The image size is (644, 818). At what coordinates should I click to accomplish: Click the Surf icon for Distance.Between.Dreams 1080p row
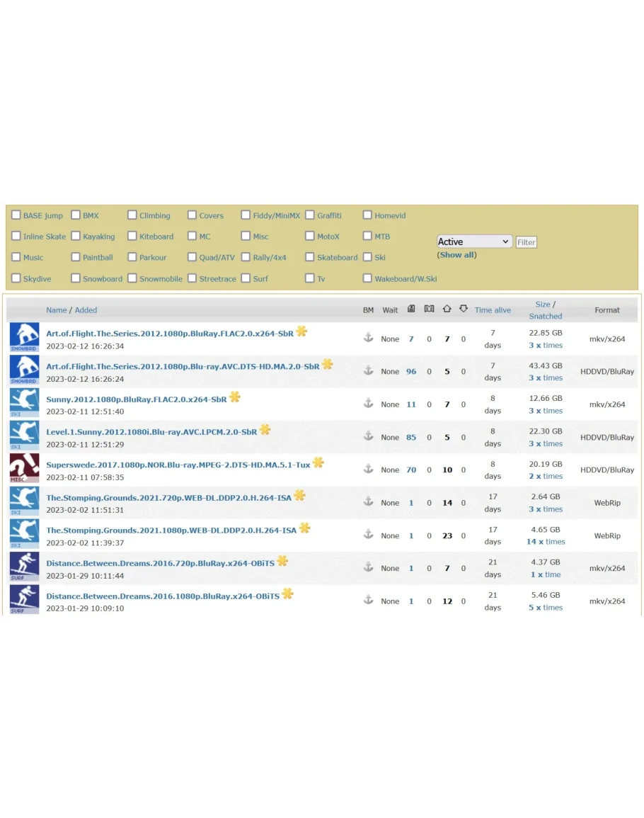(x=25, y=599)
